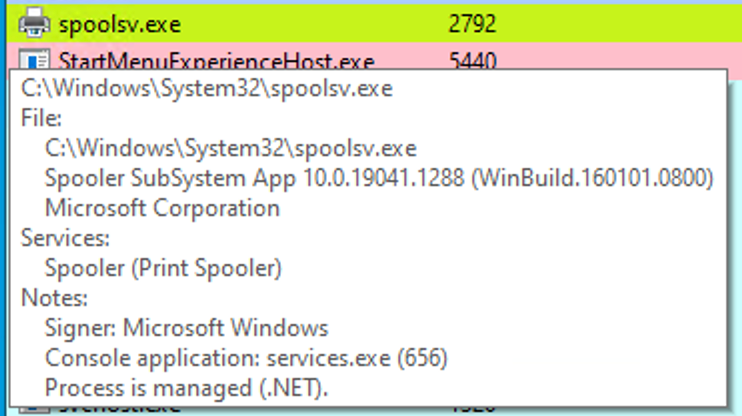Click the Spooler SubSystem App version line
The image size is (742, 416).
[378, 178]
